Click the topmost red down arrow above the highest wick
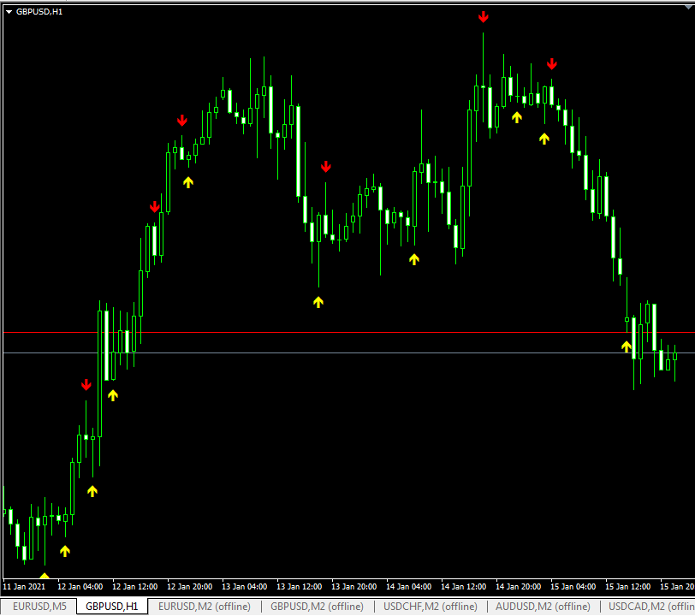Image resolution: width=695 pixels, height=616 pixels. (483, 17)
